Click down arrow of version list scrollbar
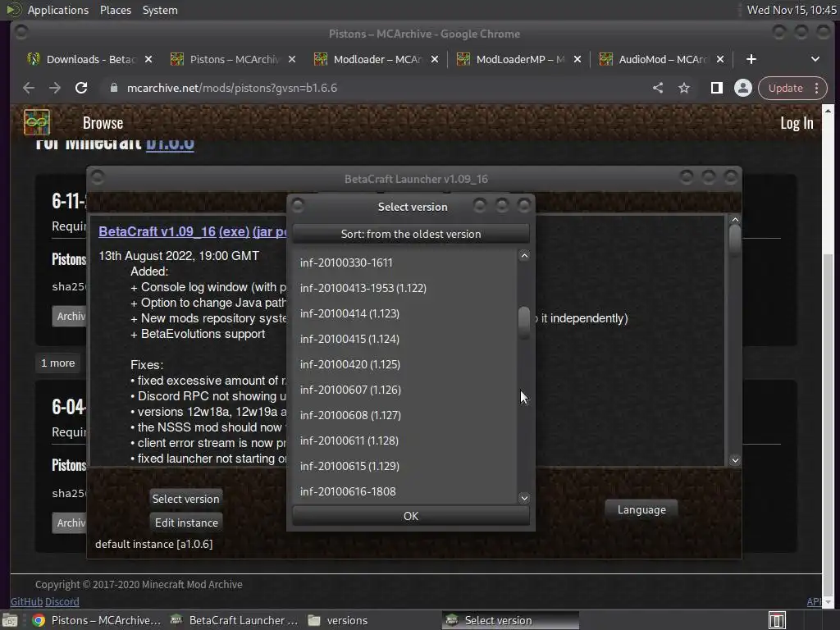Image resolution: width=840 pixels, height=630 pixels. (524, 498)
